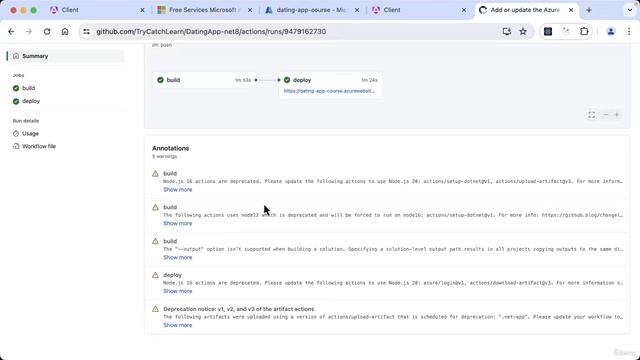Screen dimensions: 640x360
Task: Open the dating-app-course azurewebsites deployment link
Action: pyautogui.click(x=329, y=91)
